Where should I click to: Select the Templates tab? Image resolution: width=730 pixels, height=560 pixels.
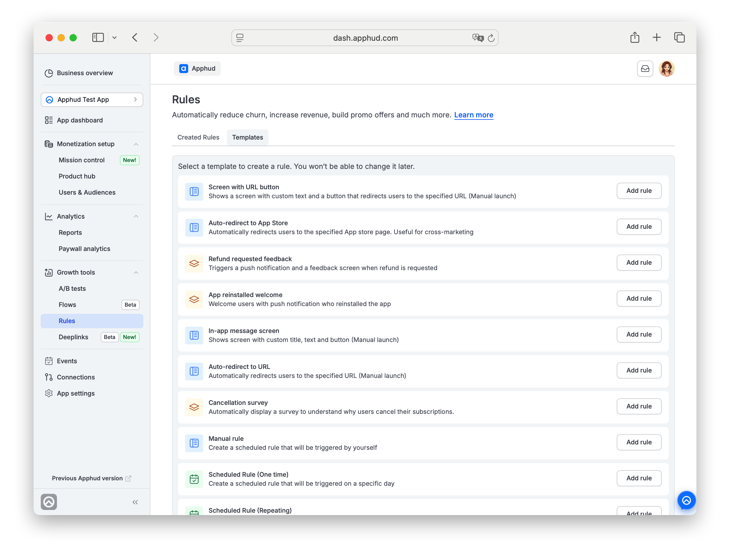tap(248, 137)
